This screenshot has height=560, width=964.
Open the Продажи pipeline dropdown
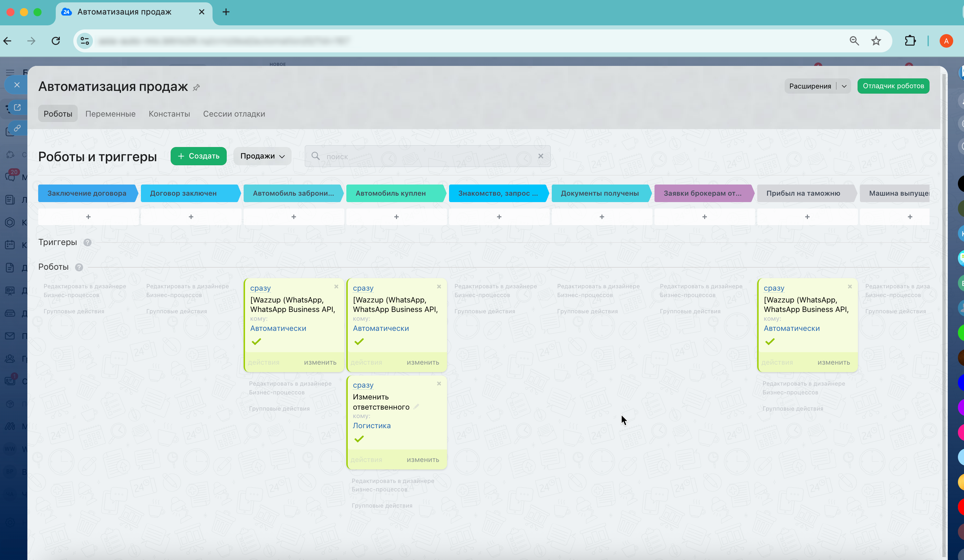(263, 156)
